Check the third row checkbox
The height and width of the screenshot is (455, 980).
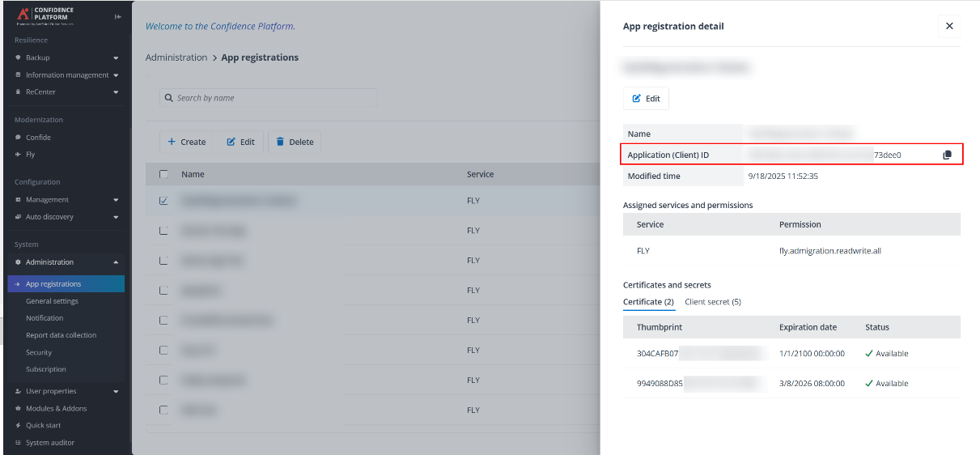coord(164,261)
